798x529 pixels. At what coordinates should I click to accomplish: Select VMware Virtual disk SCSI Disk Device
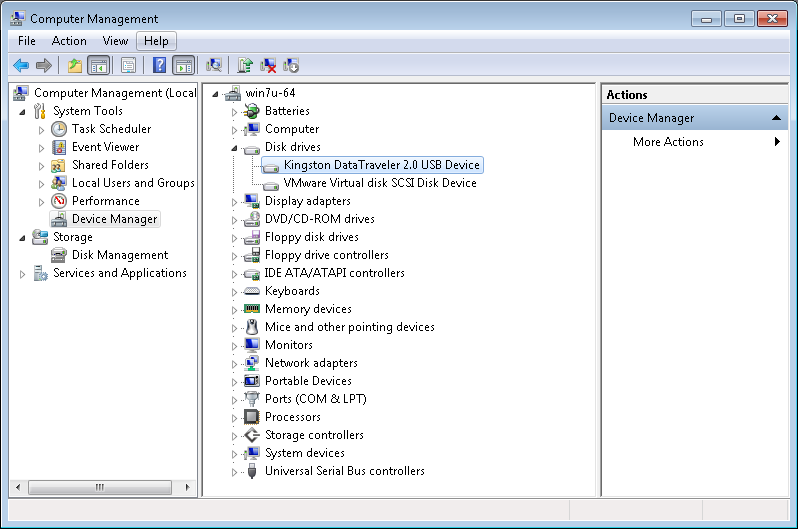pos(379,183)
